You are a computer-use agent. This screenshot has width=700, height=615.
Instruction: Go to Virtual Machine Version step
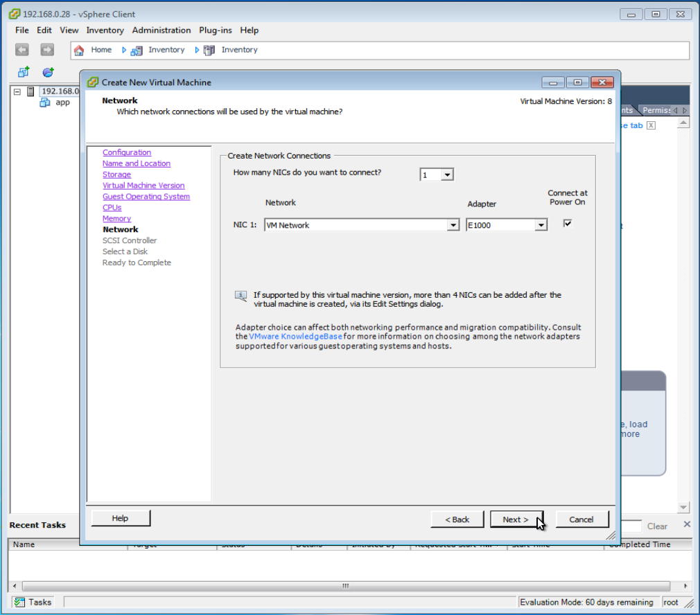click(143, 186)
